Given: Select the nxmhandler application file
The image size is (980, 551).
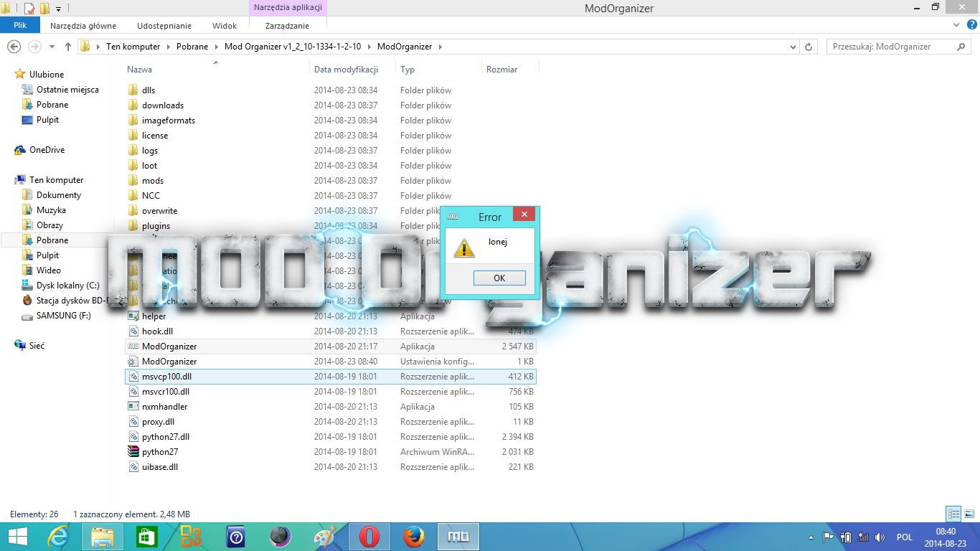Looking at the screenshot, I should [x=330, y=407].
